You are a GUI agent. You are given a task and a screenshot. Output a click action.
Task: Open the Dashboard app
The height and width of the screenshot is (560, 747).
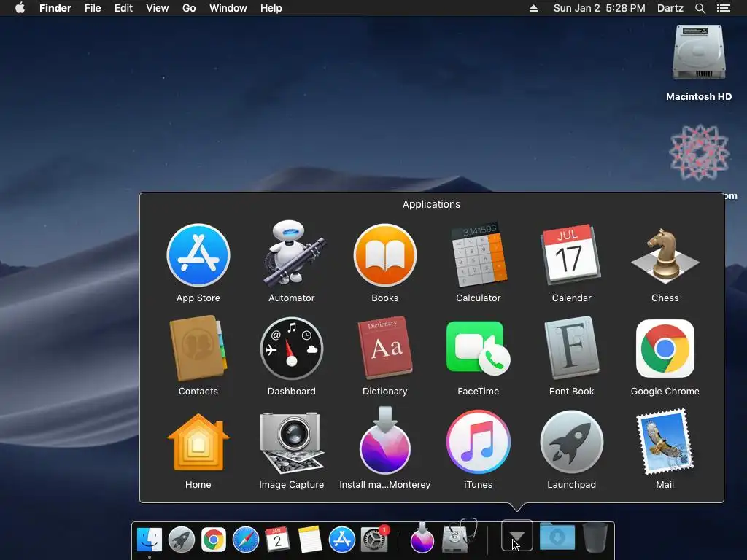click(x=292, y=349)
